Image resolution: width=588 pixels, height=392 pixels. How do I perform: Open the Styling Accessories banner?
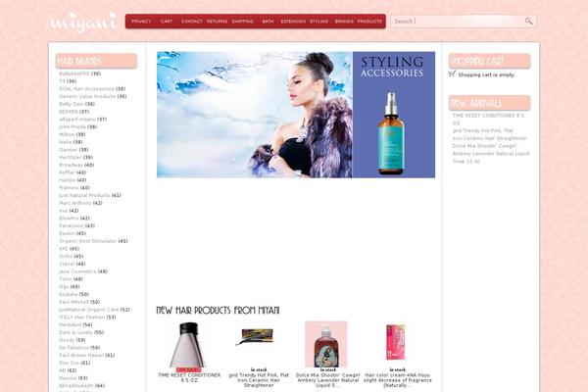296,115
